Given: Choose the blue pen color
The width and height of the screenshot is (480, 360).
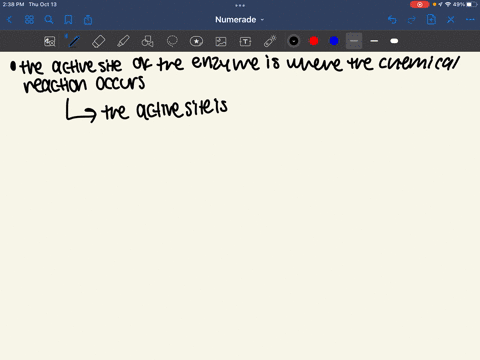Looking at the screenshot, I should [x=334, y=41].
